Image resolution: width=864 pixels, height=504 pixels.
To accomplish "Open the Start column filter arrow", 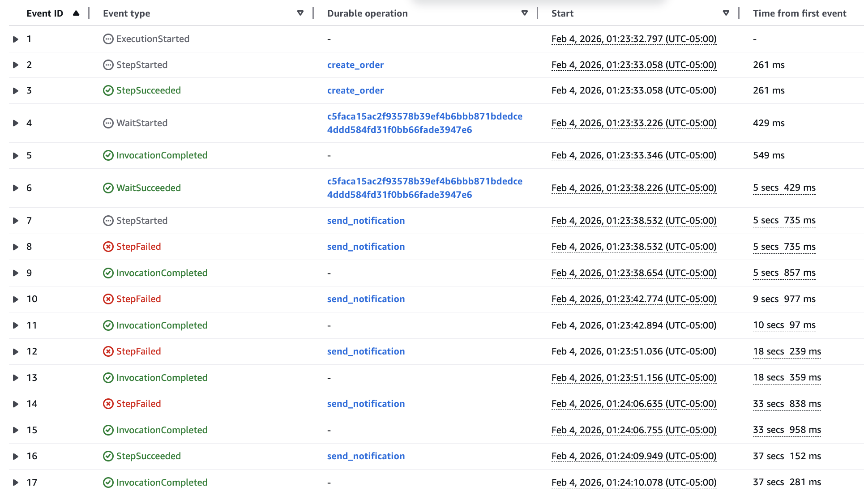I will pyautogui.click(x=726, y=13).
